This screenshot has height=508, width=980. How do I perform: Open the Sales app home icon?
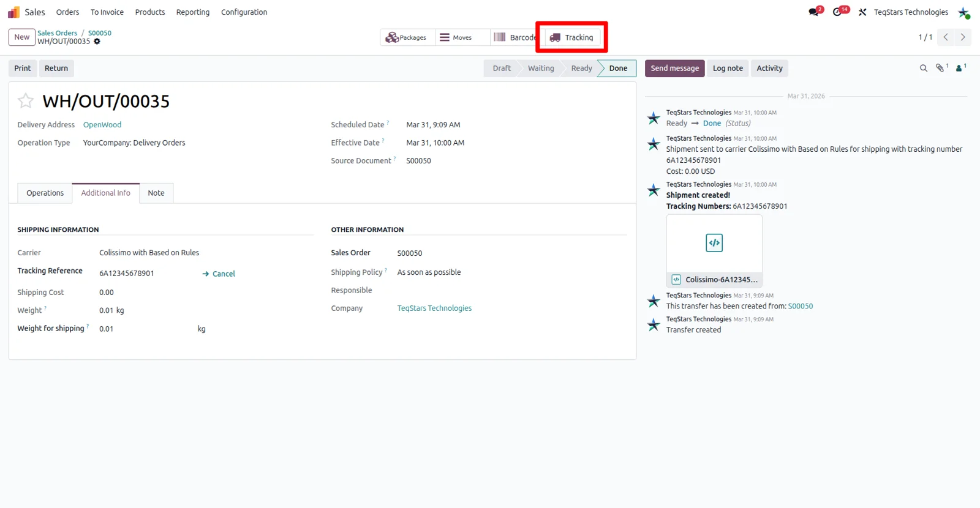tap(13, 12)
